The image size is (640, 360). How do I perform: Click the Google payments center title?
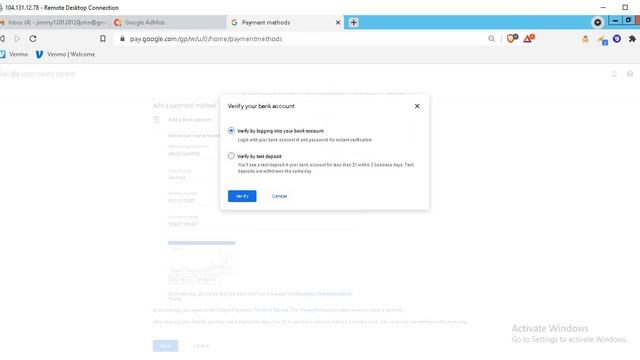point(38,74)
